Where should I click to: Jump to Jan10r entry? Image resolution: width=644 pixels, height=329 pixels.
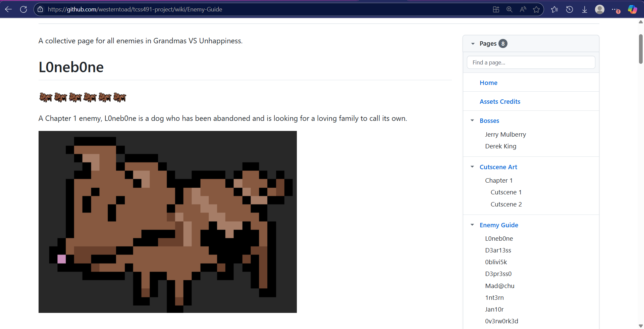pos(494,309)
